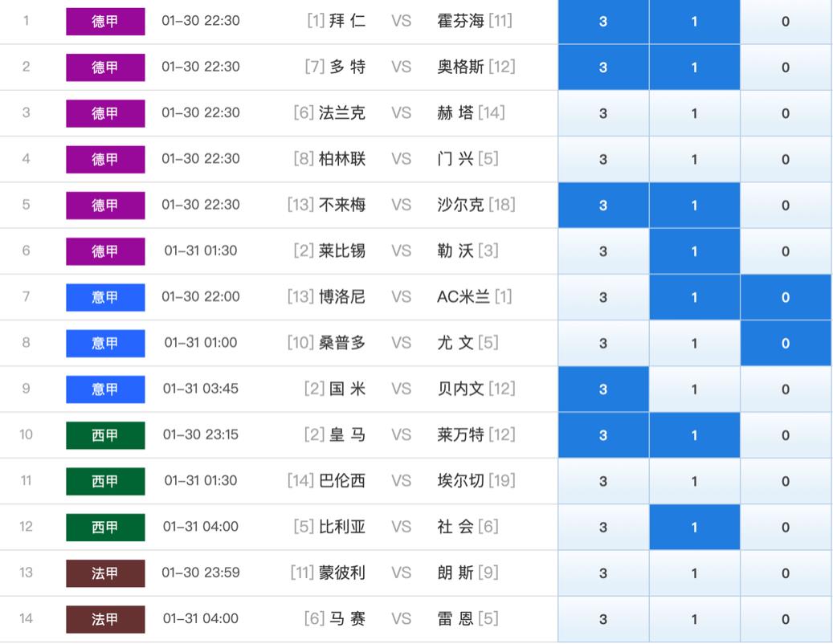833x644 pixels.
Task: Click kickoff time 01-30 23:15
Action: pos(200,434)
